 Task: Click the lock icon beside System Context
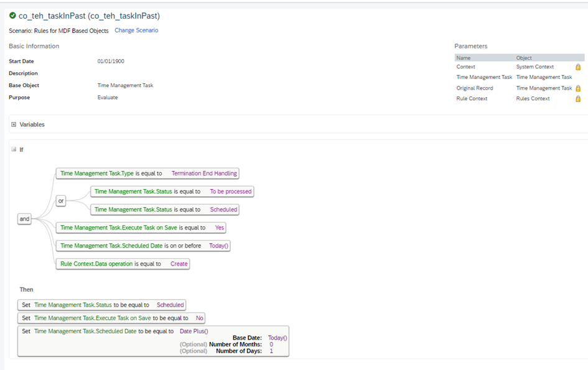[578, 67]
